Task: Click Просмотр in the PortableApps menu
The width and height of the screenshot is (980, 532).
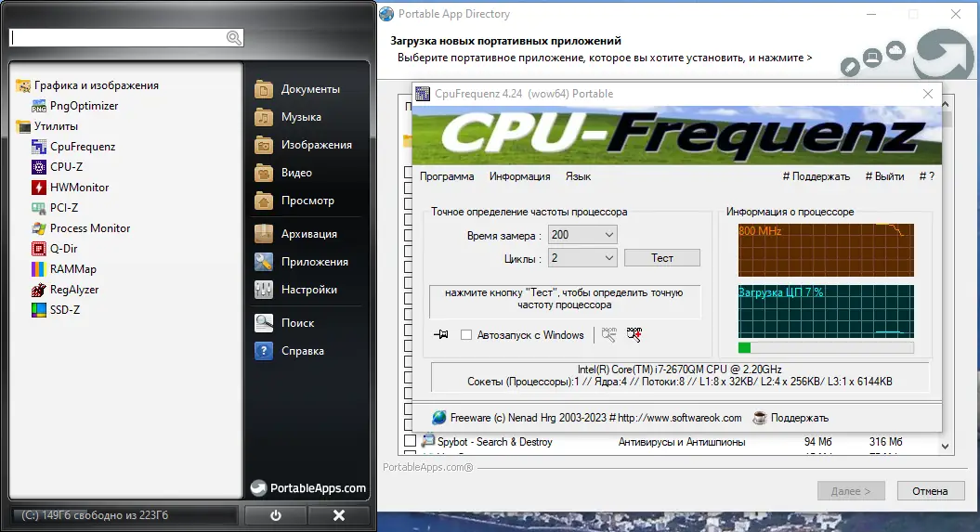Action: (x=294, y=201)
